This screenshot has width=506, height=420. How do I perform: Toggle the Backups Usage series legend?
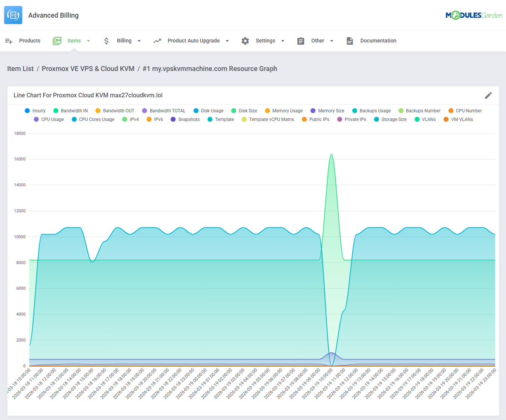pyautogui.click(x=371, y=111)
